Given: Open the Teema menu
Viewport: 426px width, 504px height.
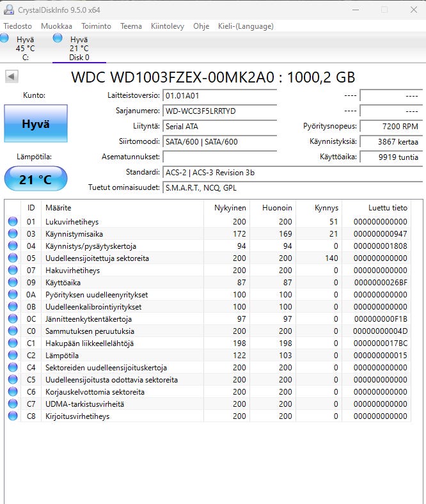Looking at the screenshot, I should point(131,26).
